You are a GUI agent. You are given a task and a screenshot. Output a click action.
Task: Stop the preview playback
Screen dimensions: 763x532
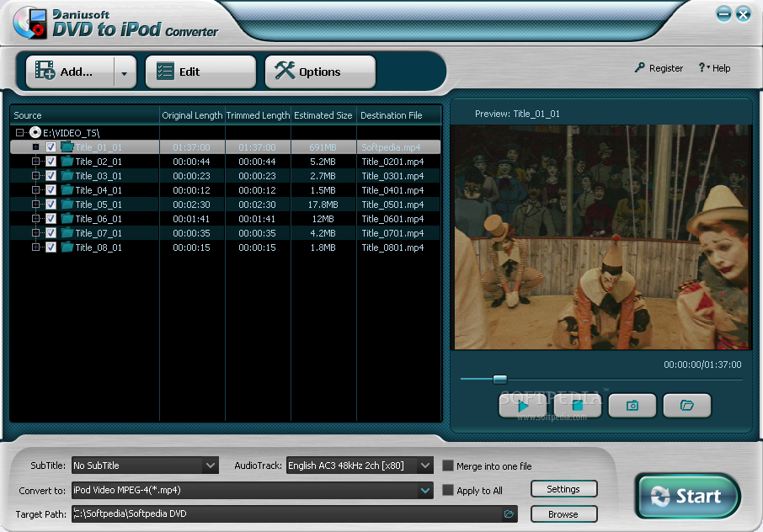[x=578, y=406]
